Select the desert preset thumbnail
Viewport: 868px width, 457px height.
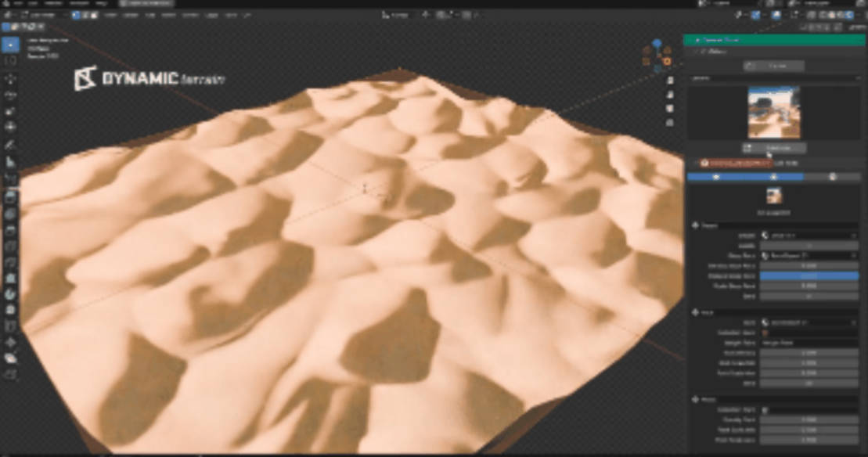pyautogui.click(x=773, y=112)
